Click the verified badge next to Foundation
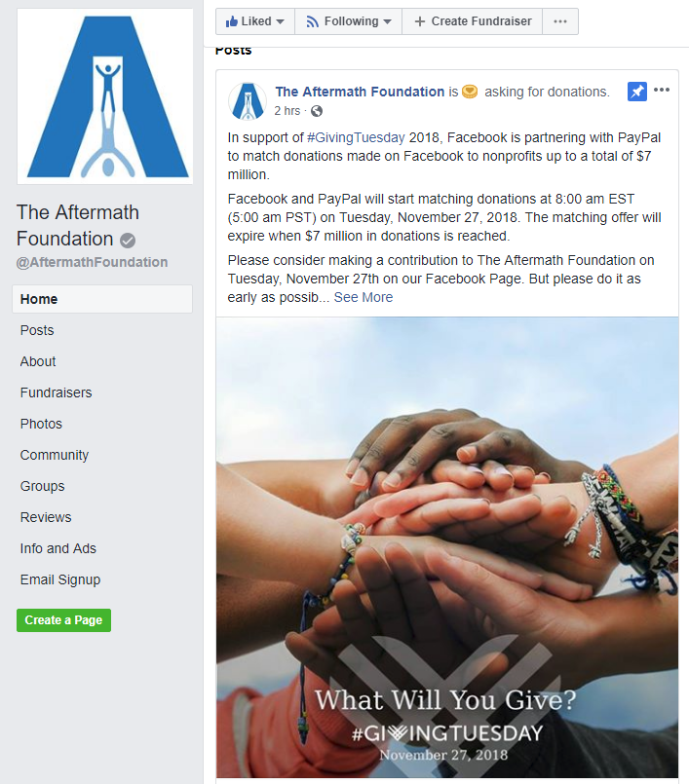The image size is (689, 784). click(128, 241)
